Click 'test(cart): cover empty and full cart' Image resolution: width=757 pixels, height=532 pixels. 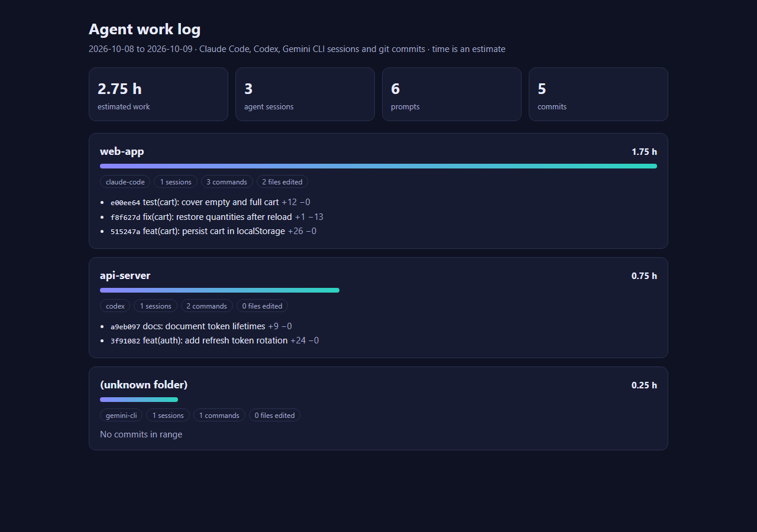point(211,202)
